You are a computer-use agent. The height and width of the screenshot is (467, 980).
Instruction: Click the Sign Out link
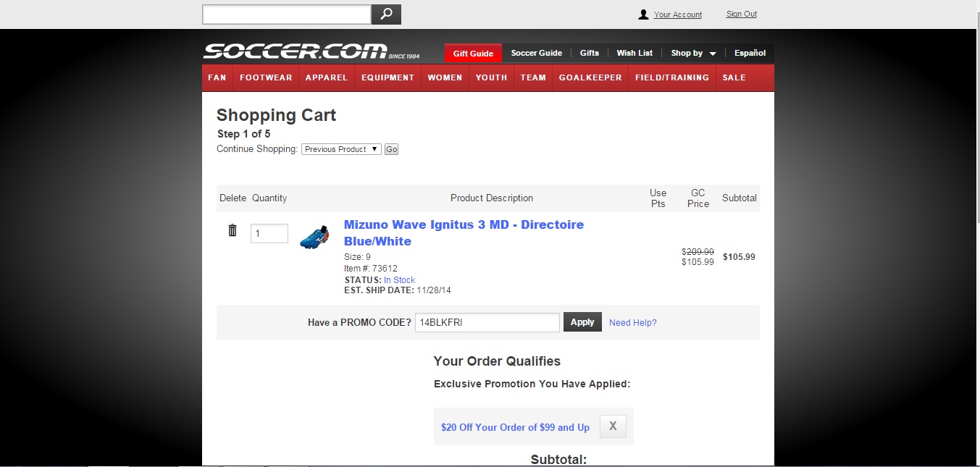click(741, 14)
